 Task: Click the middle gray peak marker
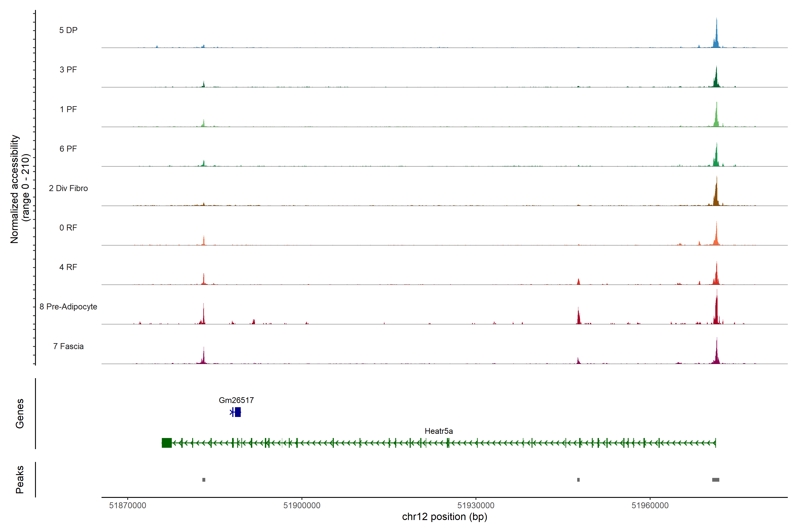click(578, 480)
